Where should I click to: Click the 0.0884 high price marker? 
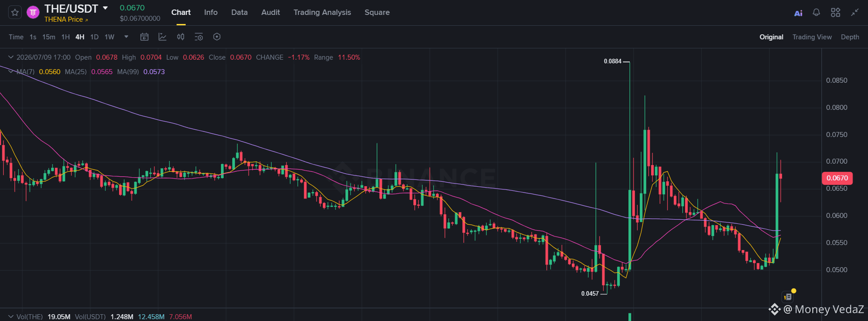612,61
